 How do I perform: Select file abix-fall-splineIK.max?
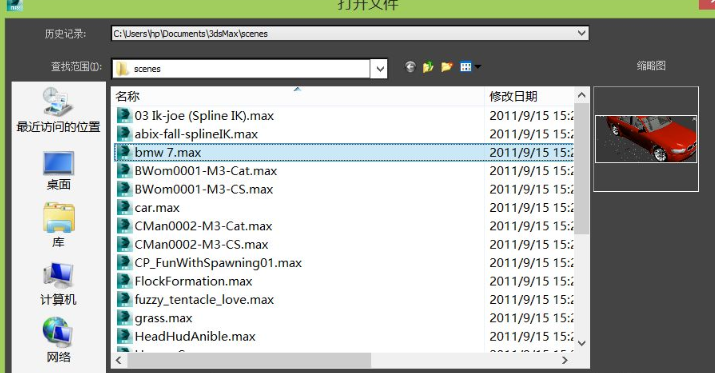click(x=196, y=134)
